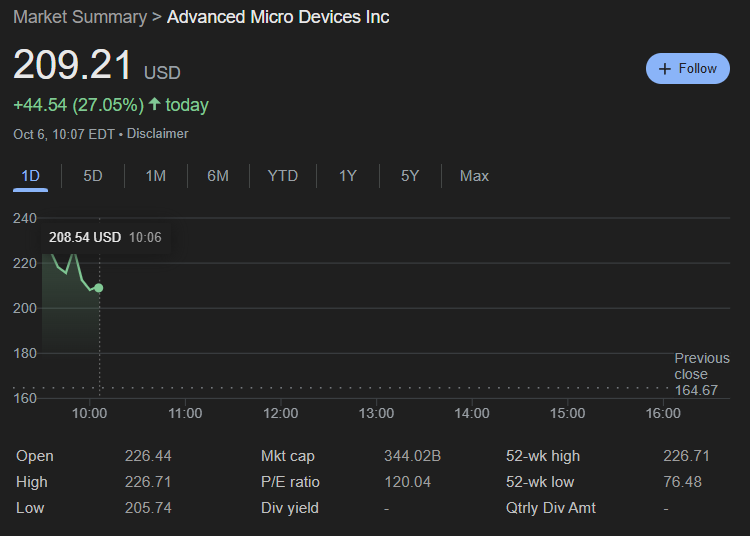750x536 pixels.
Task: Open the Disclaimer link
Action: pyautogui.click(x=157, y=134)
